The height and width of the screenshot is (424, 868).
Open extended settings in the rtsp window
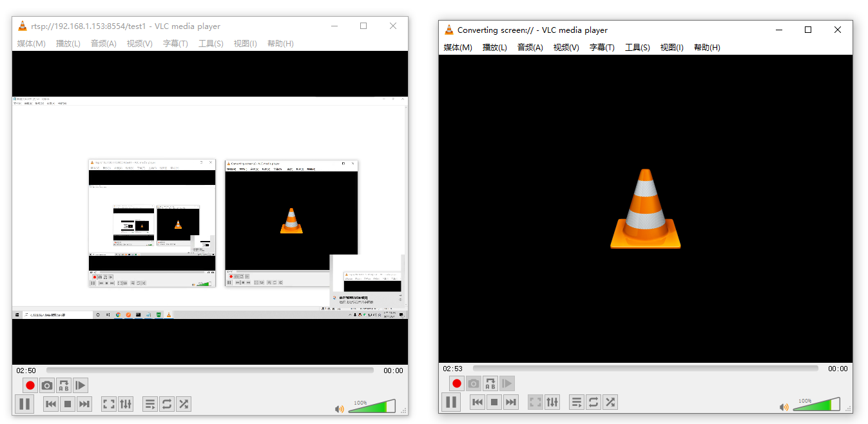click(x=126, y=404)
